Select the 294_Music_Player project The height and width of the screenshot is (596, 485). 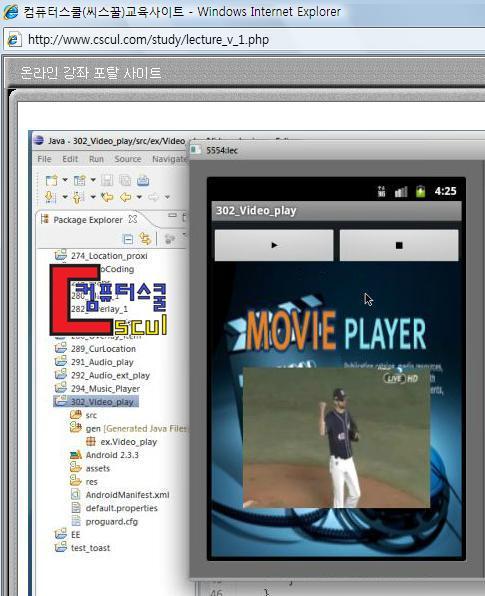105,388
